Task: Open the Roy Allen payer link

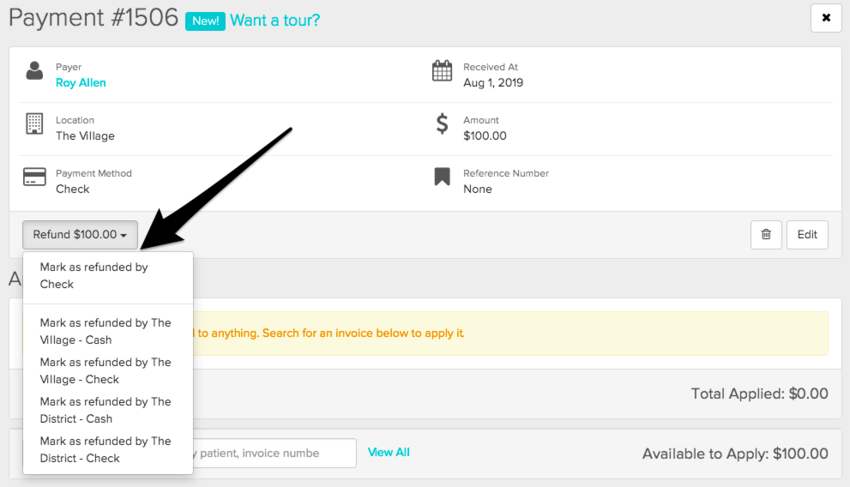Action: point(81,83)
